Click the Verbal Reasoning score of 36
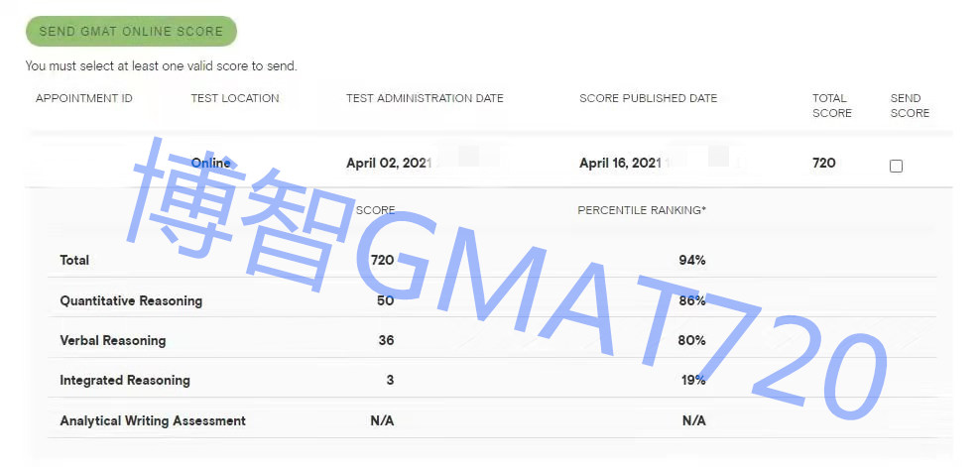 tap(386, 340)
